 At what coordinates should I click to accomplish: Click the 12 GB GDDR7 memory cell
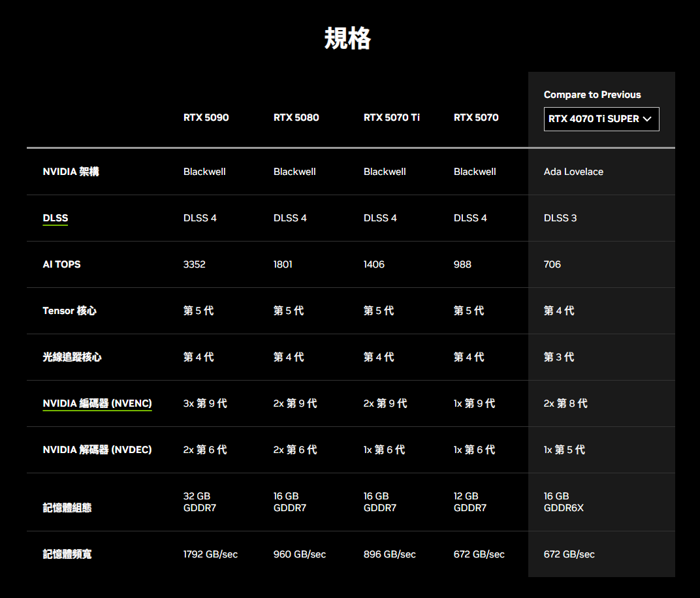[470, 502]
